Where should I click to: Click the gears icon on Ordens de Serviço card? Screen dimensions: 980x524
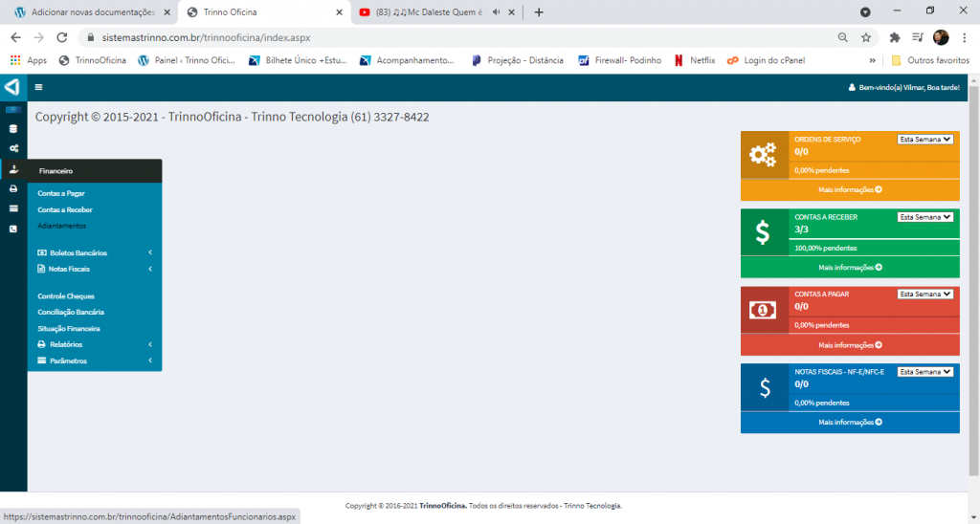coord(763,155)
